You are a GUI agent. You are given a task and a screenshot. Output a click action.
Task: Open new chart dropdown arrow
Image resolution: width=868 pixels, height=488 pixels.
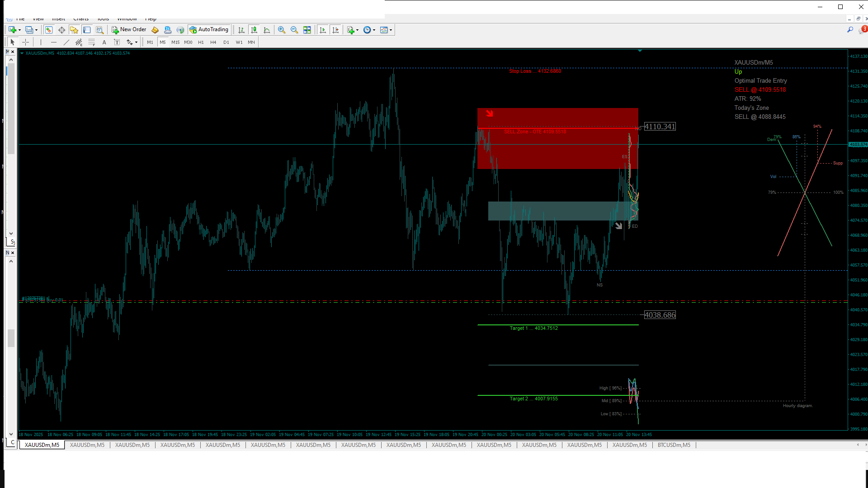click(19, 30)
